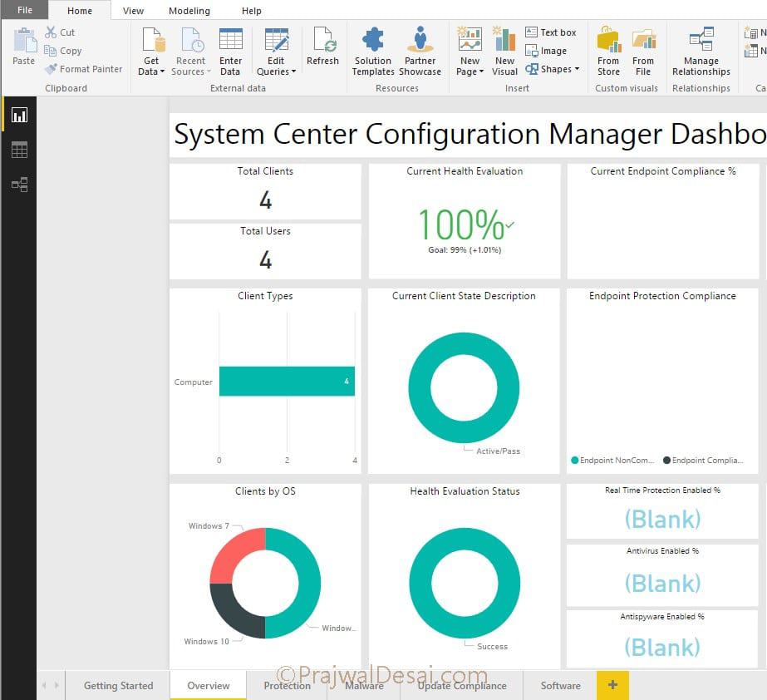767x700 pixels.
Task: Open Manage Relationships
Action: tap(701, 52)
